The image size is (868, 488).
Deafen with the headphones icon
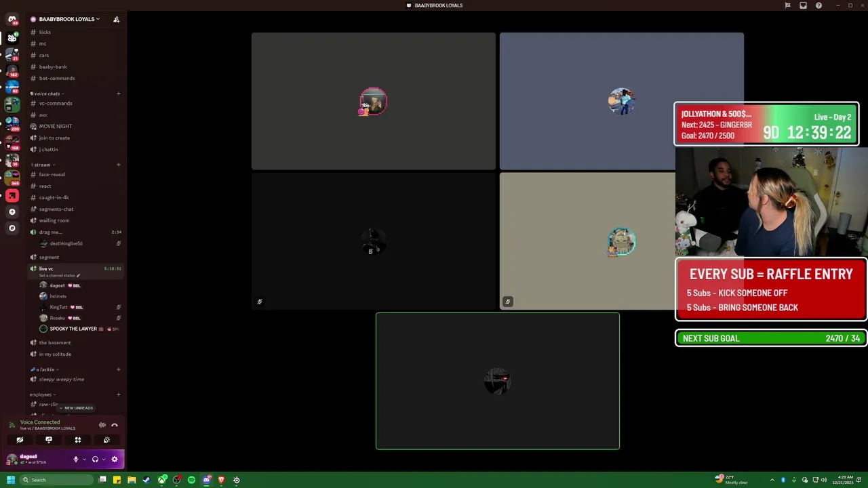[x=95, y=459]
